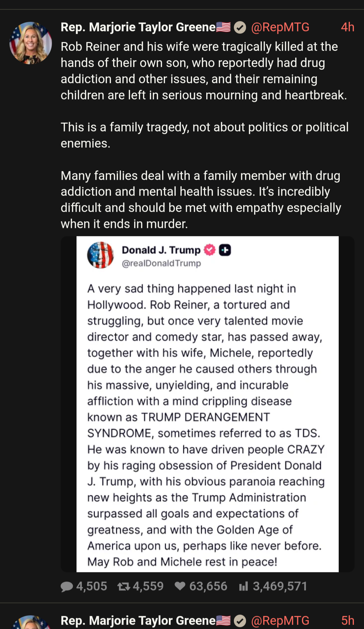The image size is (364, 629).
Task: Click the @RepMTG handle on the 5h post
Action: point(280,621)
